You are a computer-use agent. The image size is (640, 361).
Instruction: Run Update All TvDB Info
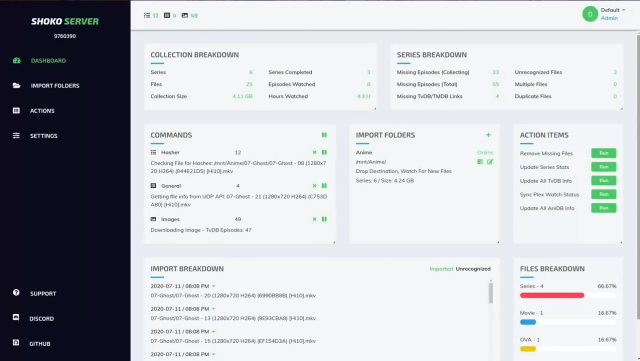(x=604, y=180)
